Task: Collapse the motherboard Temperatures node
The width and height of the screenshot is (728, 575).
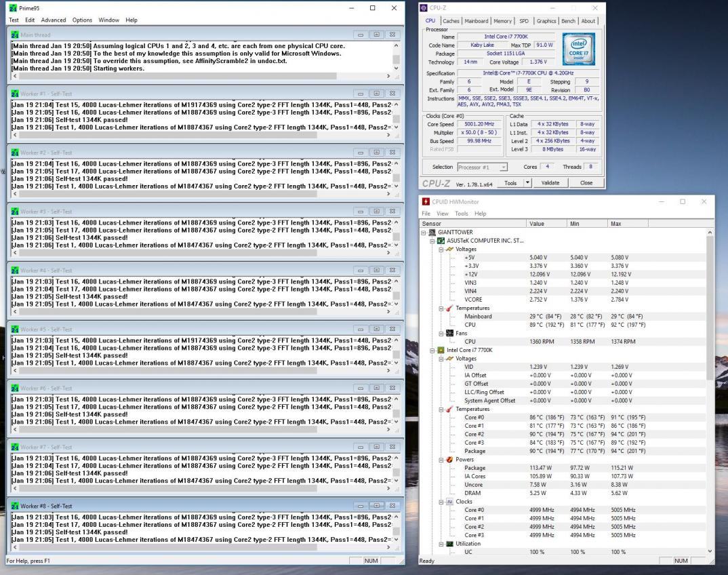Action: point(441,308)
